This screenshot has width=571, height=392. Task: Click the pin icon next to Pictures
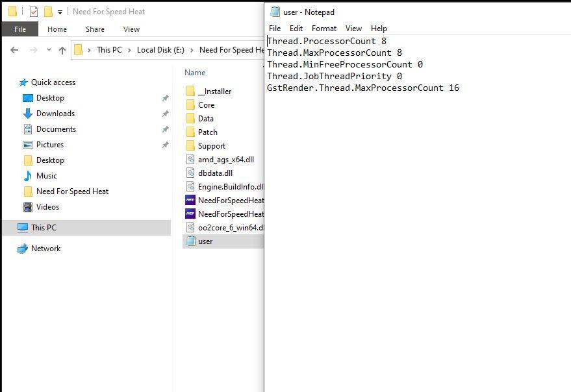pos(166,145)
